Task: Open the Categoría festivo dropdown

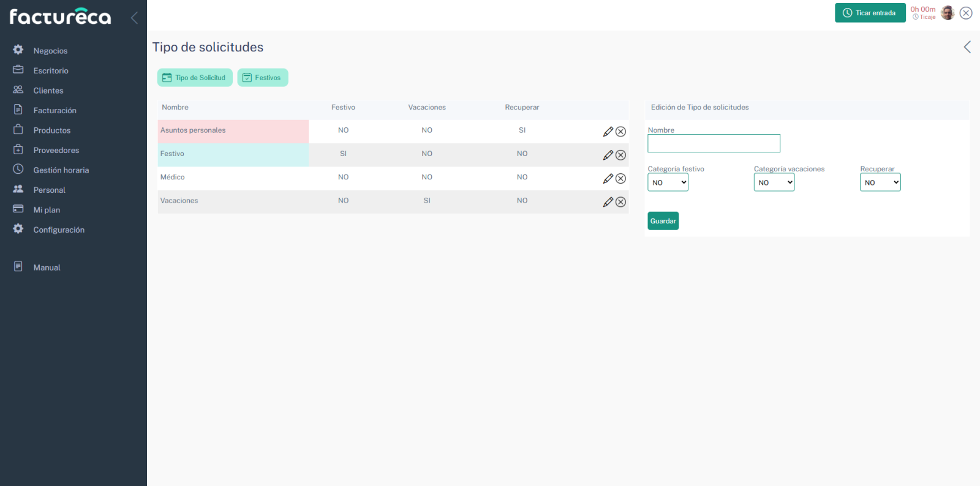Action: pyautogui.click(x=668, y=182)
